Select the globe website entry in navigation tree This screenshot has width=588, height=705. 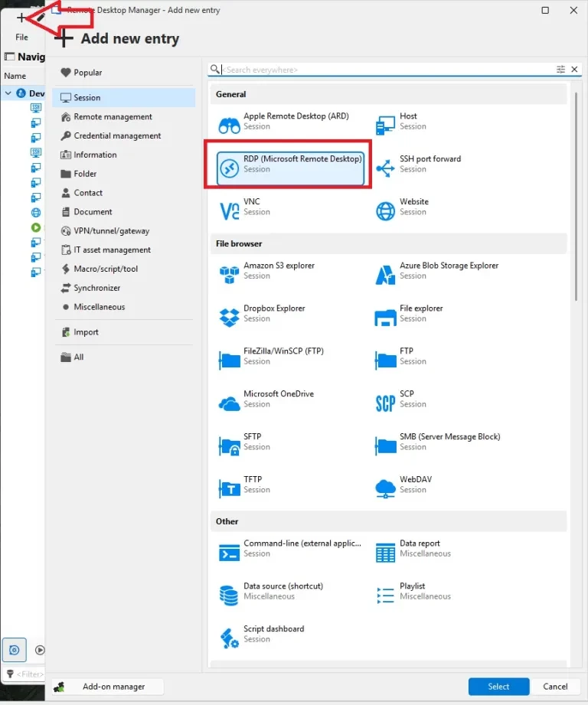36,212
